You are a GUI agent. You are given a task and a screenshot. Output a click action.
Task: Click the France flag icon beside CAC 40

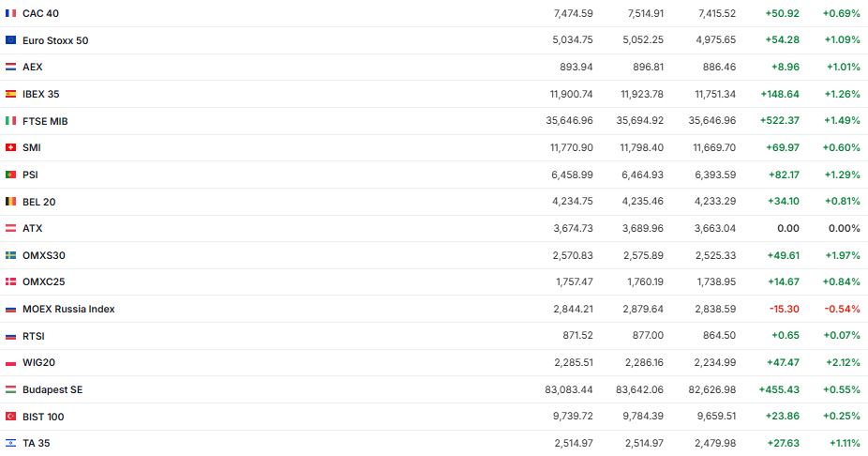[10, 13]
